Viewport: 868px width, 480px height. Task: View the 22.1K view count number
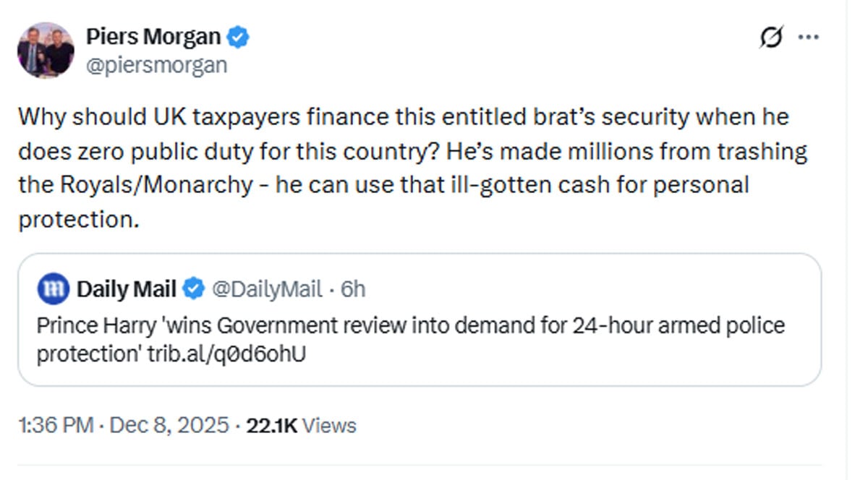point(271,425)
